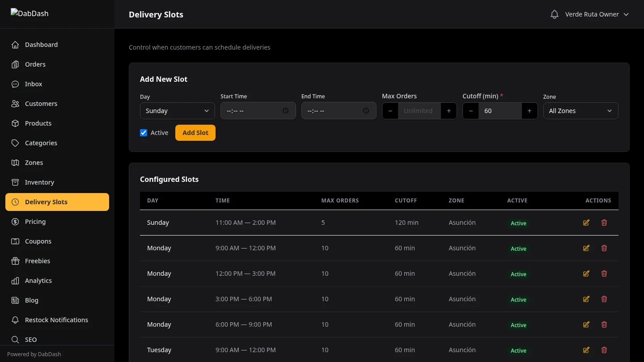Open the Day dropdown showing Sunday
Image resolution: width=644 pixels, height=362 pixels.
[x=177, y=110]
